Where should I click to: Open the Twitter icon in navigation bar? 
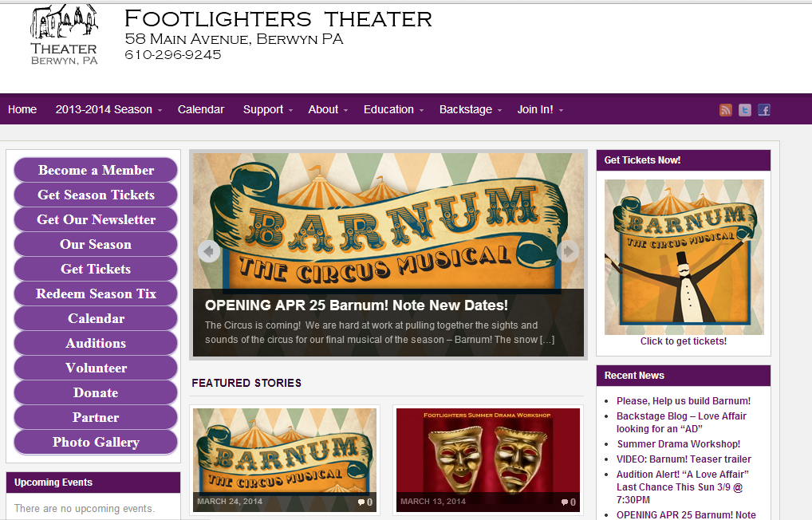pos(745,110)
